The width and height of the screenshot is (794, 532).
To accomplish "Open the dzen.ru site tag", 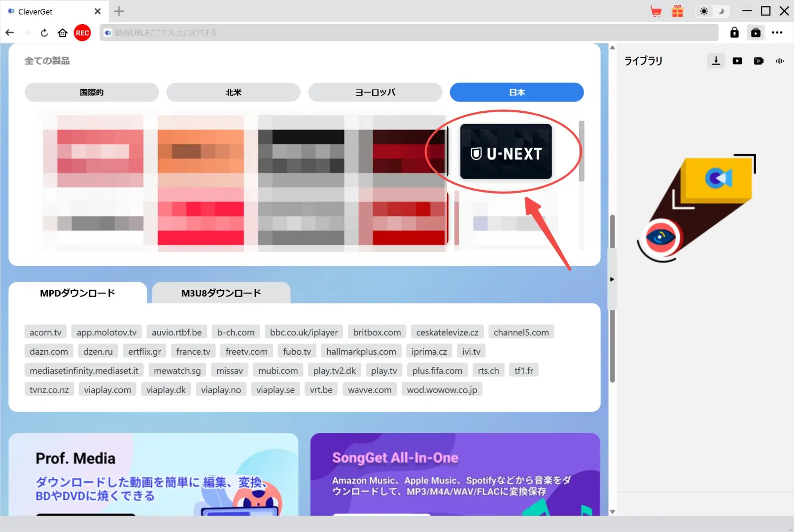I will 98,351.
